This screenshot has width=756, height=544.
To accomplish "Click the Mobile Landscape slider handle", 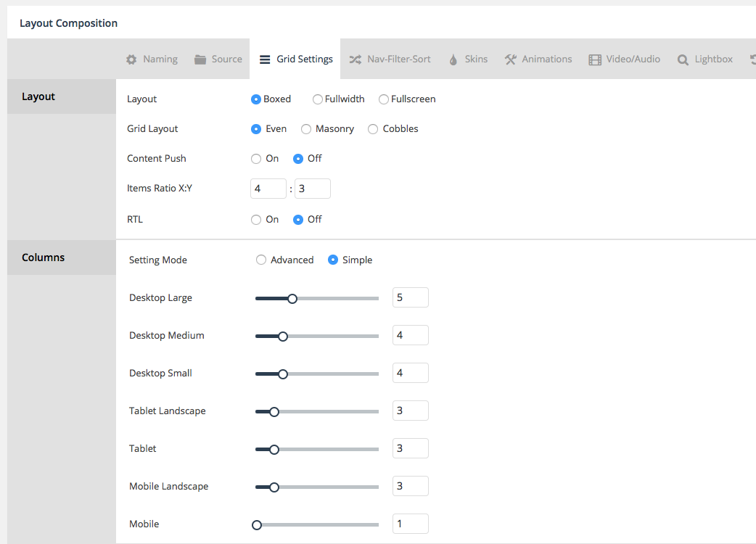I will 274,487.
